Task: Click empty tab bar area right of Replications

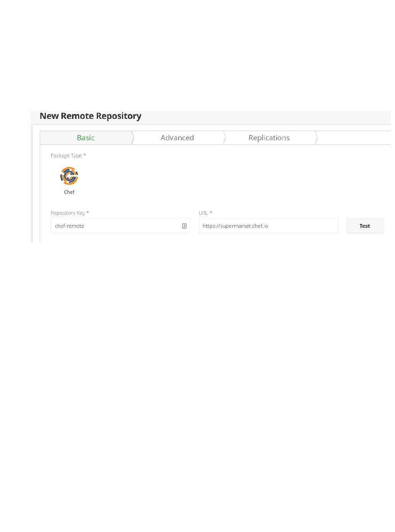Action: coord(354,138)
